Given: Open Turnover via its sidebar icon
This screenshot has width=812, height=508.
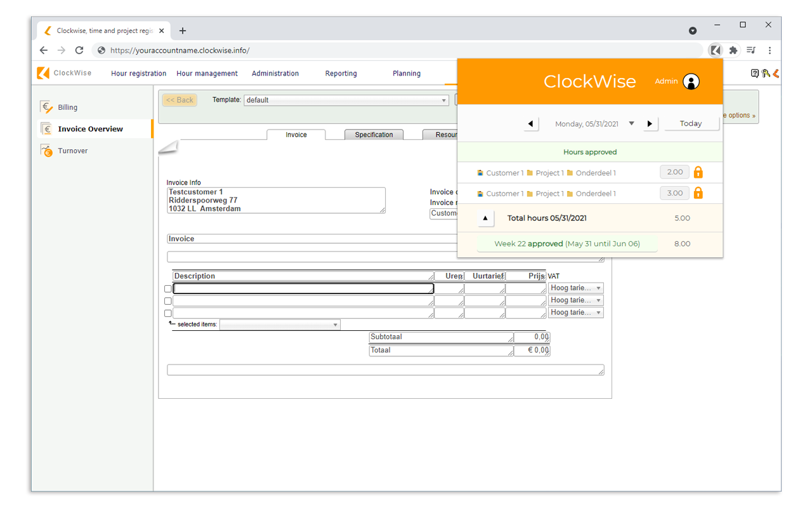Looking at the screenshot, I should tap(46, 150).
